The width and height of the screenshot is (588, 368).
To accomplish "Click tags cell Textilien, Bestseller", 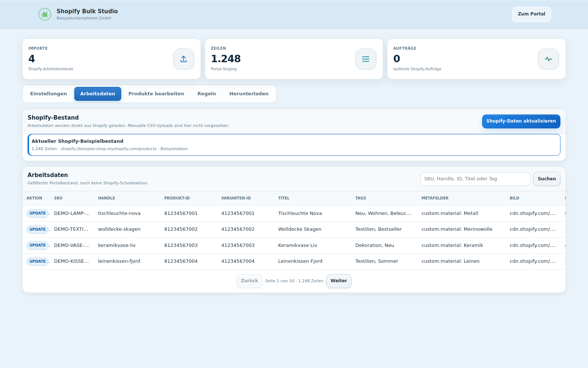I will click(x=379, y=229).
